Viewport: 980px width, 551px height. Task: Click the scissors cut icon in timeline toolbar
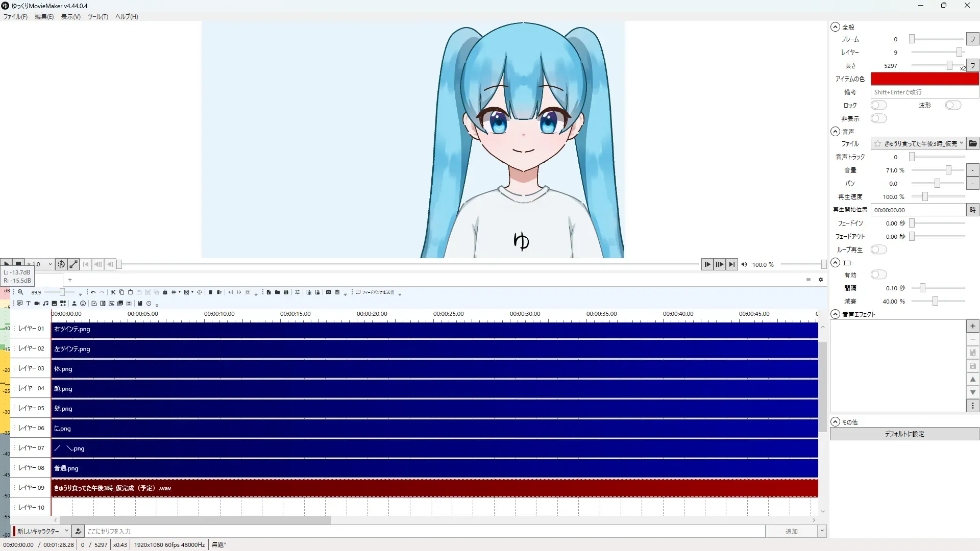(113, 292)
